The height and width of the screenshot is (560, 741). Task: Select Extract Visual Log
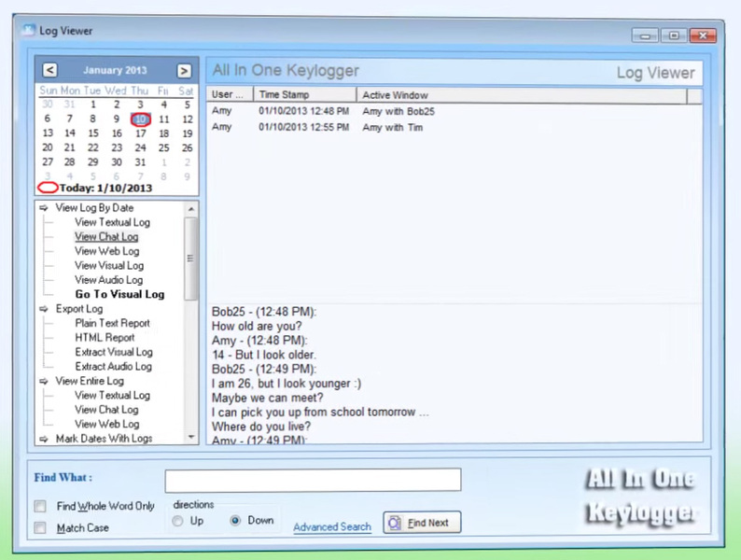[x=114, y=352]
